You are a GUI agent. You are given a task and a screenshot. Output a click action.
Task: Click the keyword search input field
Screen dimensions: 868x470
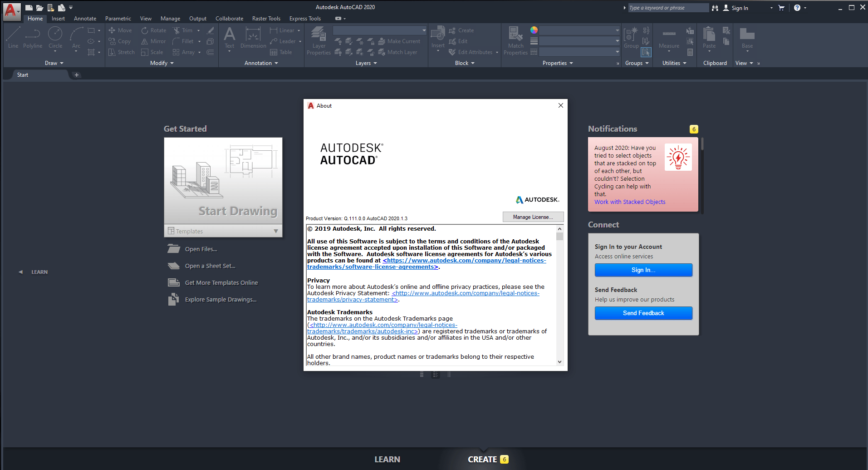click(x=668, y=8)
